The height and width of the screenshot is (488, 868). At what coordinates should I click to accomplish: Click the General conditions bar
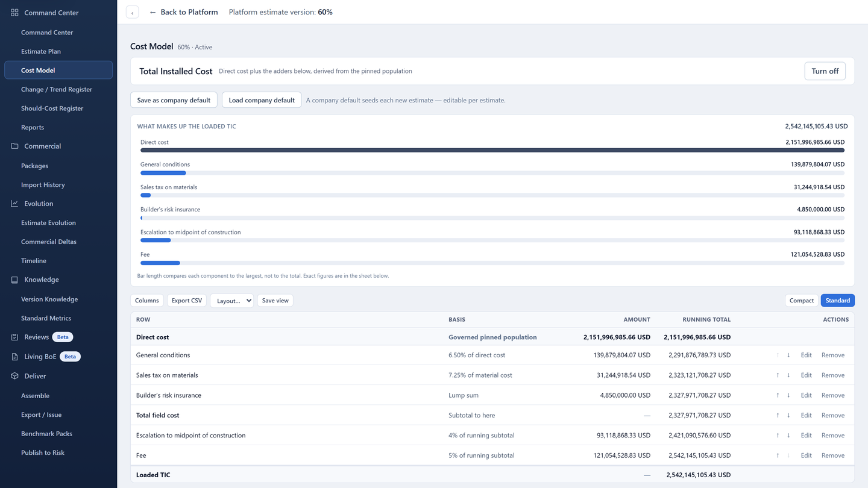[x=492, y=173]
